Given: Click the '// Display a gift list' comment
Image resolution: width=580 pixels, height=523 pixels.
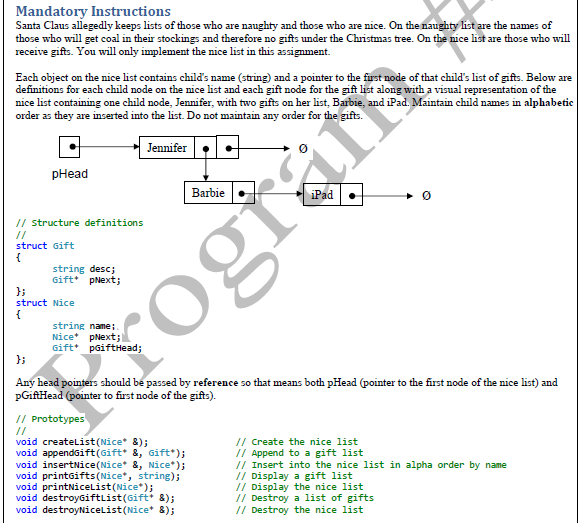Looking at the screenshot, I should pos(294,476).
